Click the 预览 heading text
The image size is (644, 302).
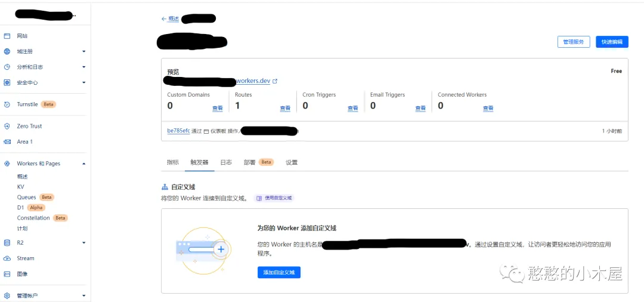[173, 72]
